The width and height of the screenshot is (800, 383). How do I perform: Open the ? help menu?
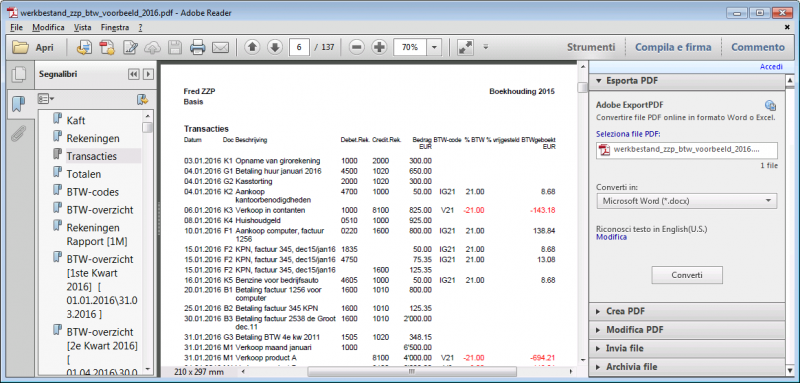click(x=140, y=27)
